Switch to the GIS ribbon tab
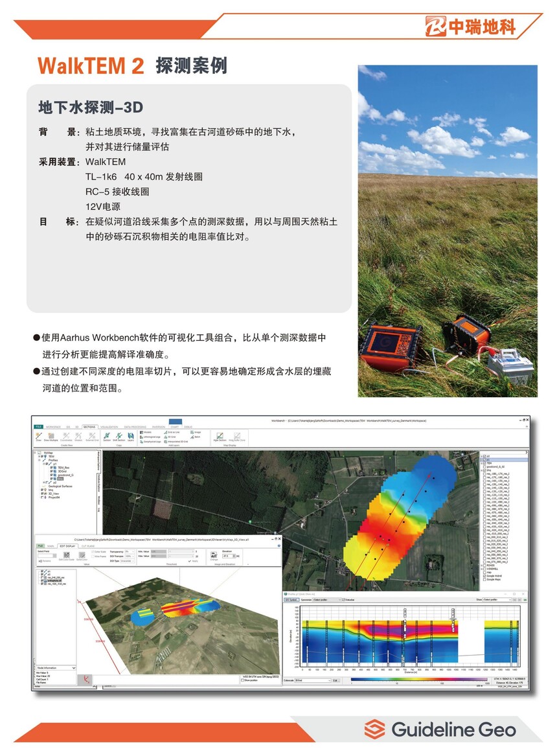557x756 pixels. point(69,427)
